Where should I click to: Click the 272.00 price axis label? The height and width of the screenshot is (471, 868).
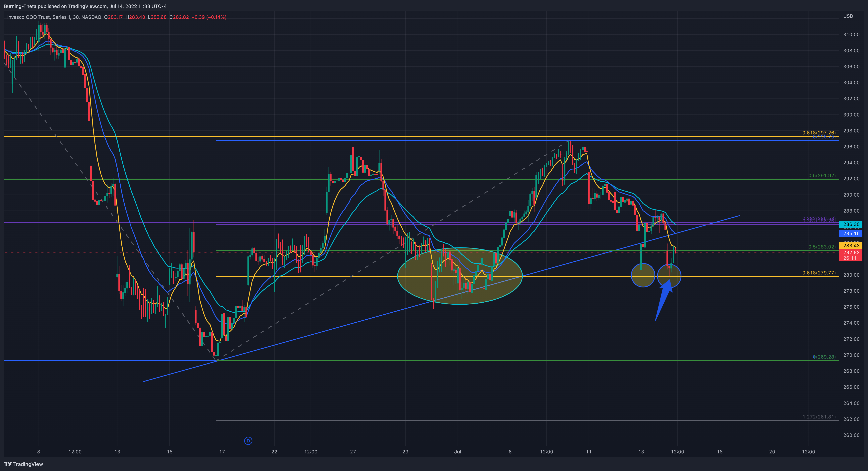tap(851, 339)
